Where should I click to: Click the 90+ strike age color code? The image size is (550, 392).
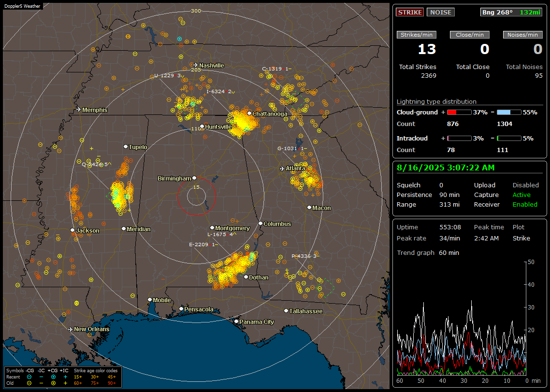[x=112, y=383]
